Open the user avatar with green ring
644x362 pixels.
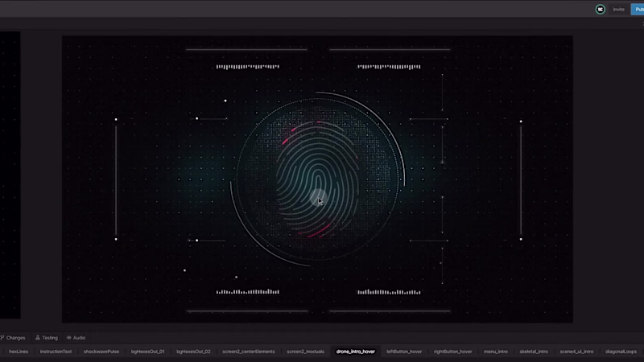coord(600,9)
